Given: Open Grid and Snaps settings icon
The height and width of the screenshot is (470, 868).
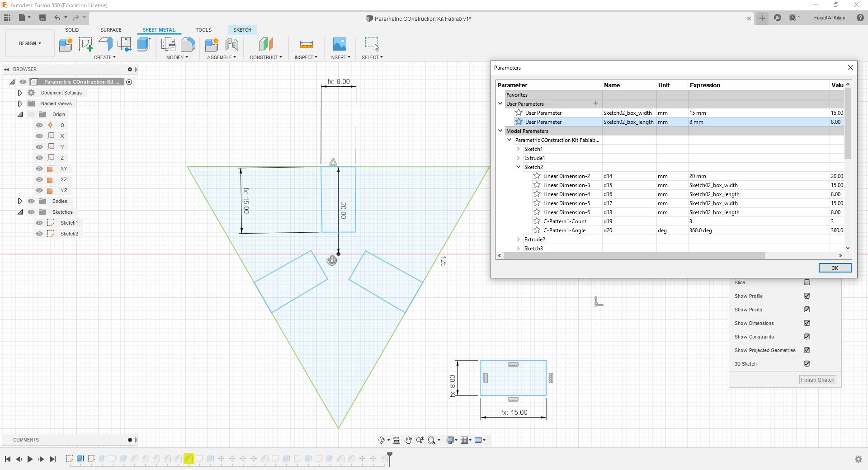Looking at the screenshot, I should pyautogui.click(x=464, y=440).
